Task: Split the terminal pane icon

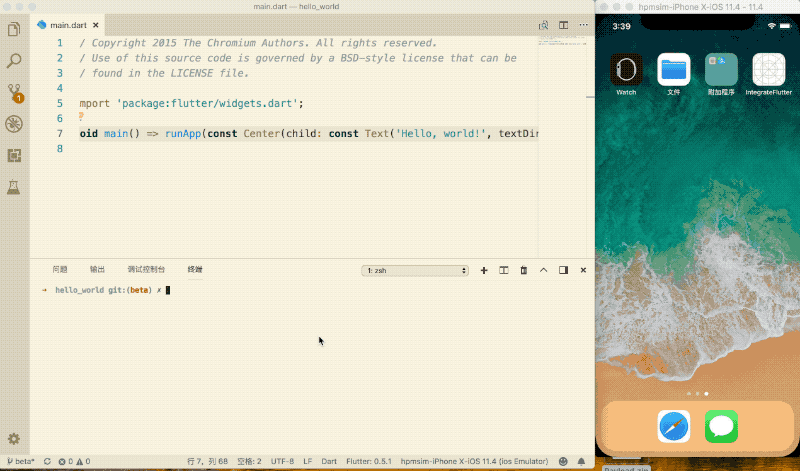Action: (x=504, y=270)
